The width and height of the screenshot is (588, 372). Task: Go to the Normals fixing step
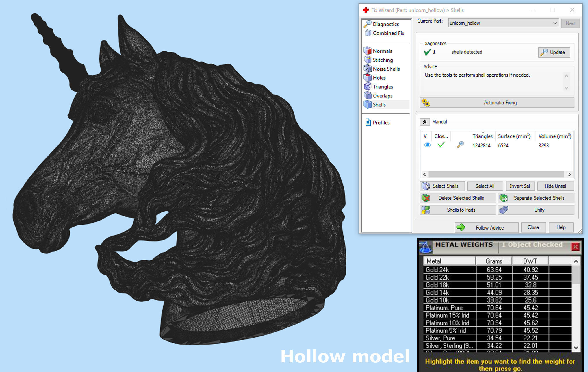(x=382, y=51)
